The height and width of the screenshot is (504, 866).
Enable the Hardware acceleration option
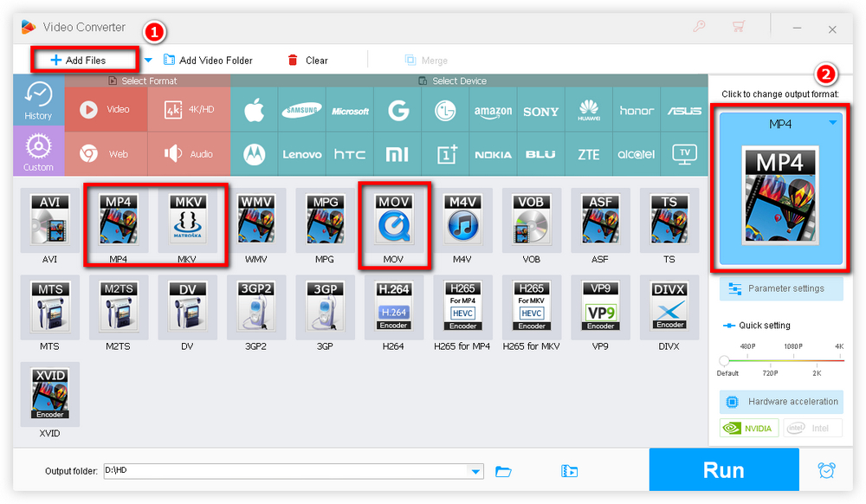click(781, 402)
